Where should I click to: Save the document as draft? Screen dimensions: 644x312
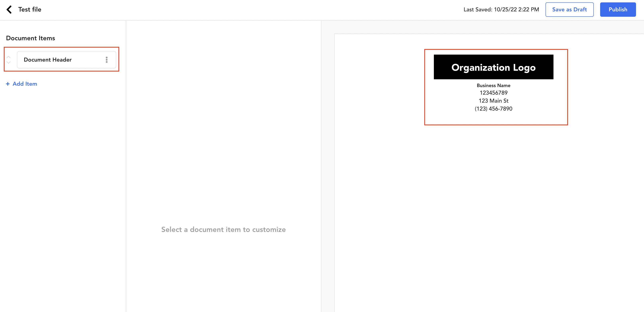coord(569,10)
